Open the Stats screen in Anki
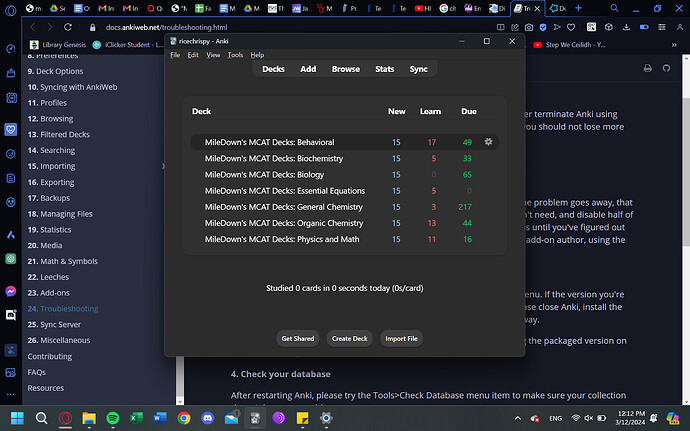This screenshot has height=431, width=690. [x=385, y=69]
